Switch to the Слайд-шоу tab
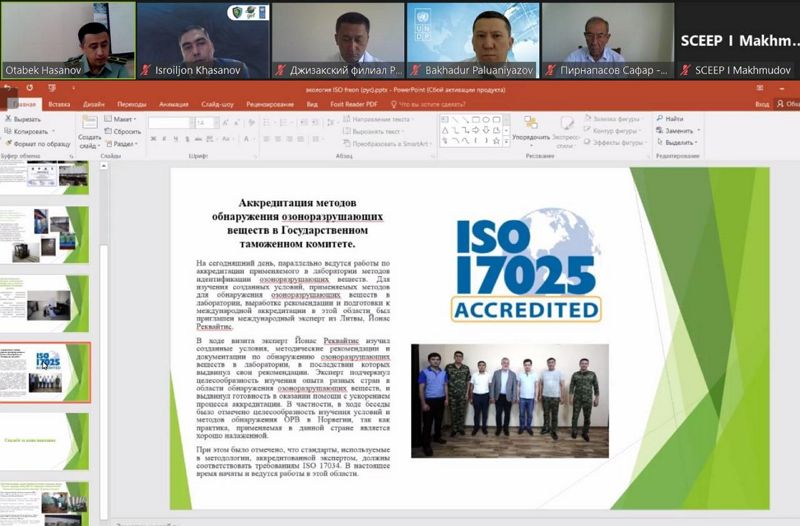The width and height of the screenshot is (800, 526). pyautogui.click(x=217, y=104)
